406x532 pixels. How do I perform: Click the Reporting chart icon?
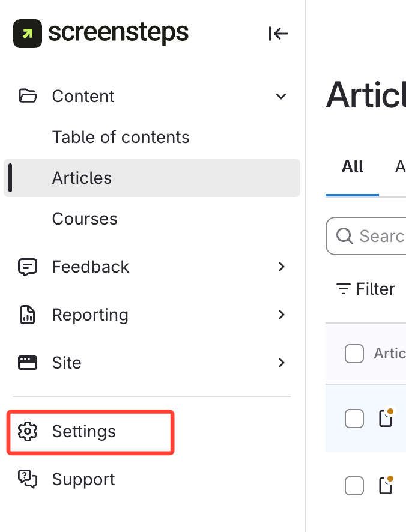(28, 315)
